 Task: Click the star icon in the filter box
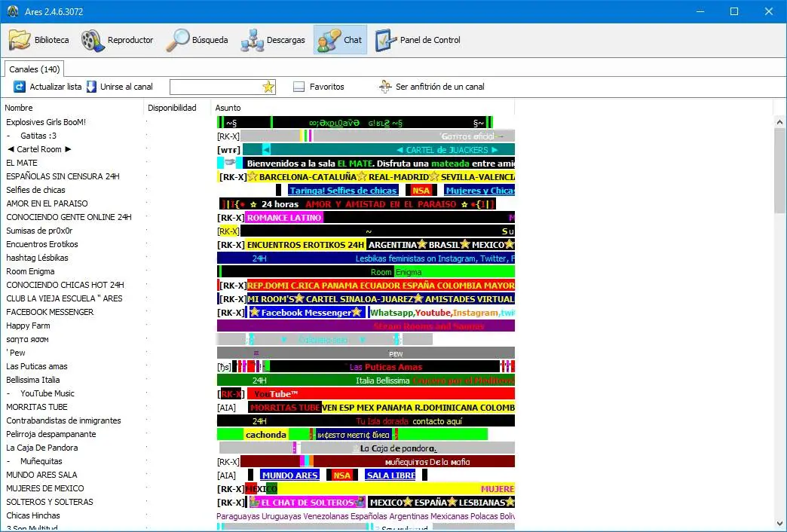pos(268,87)
